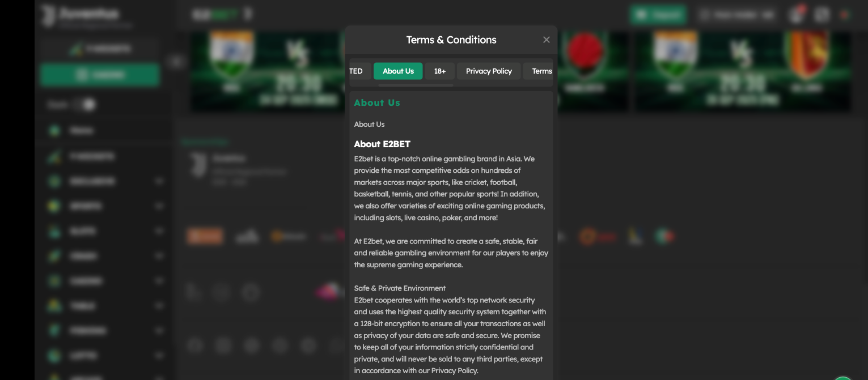Click the country flag language icon
This screenshot has width=868, height=380.
(x=845, y=15)
